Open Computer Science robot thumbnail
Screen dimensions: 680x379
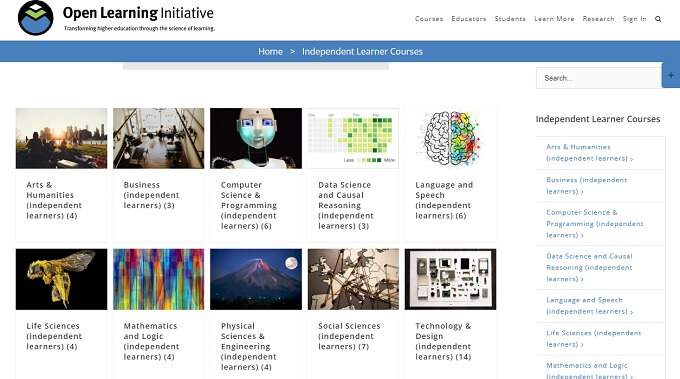coord(256,138)
